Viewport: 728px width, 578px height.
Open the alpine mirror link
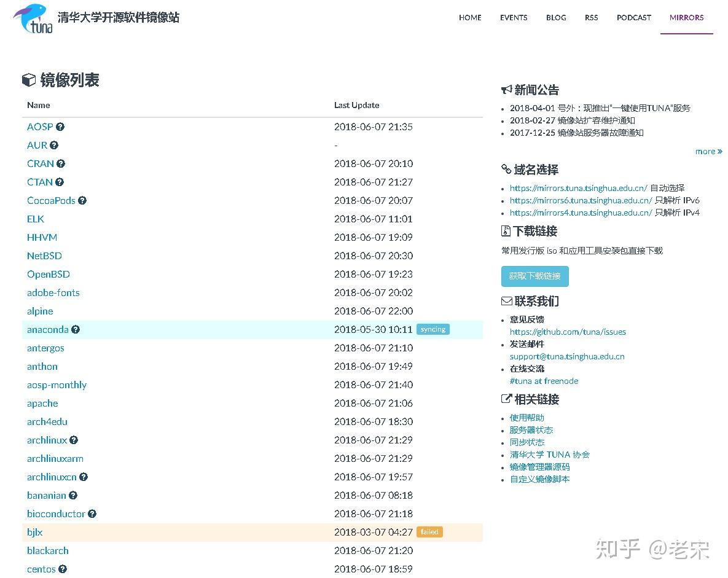click(x=40, y=311)
